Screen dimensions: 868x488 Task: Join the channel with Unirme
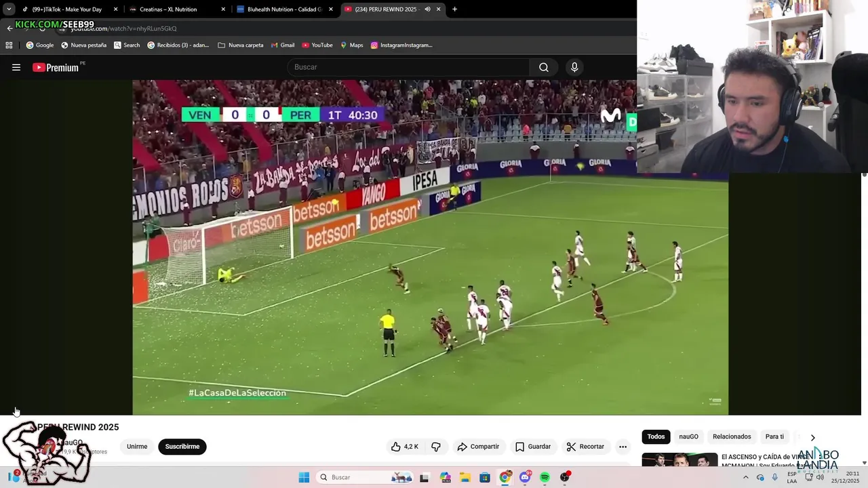point(137,447)
